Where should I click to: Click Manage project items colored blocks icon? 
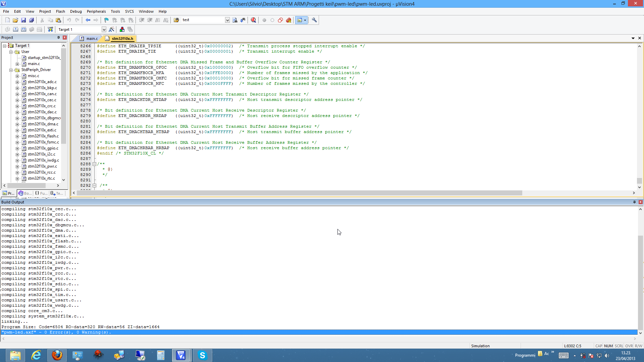122,29
